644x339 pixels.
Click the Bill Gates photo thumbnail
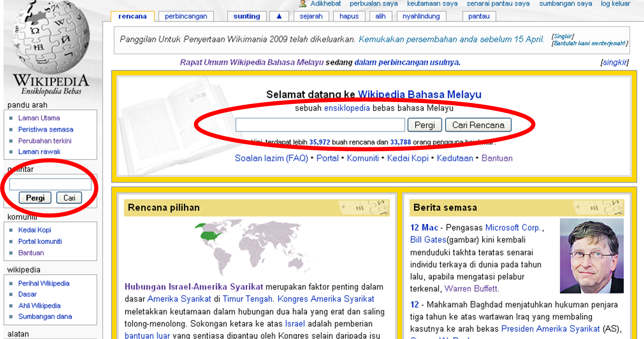coord(592,256)
